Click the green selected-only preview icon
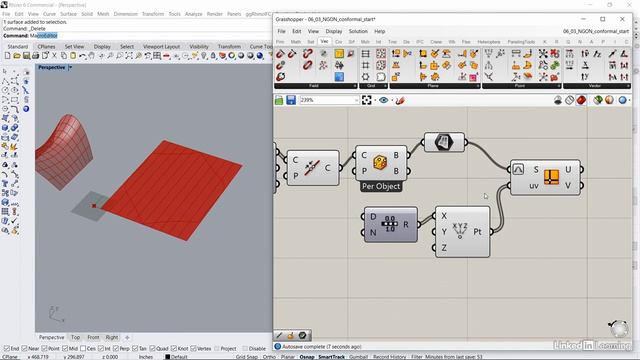The height and width of the screenshot is (360, 640). (x=598, y=100)
